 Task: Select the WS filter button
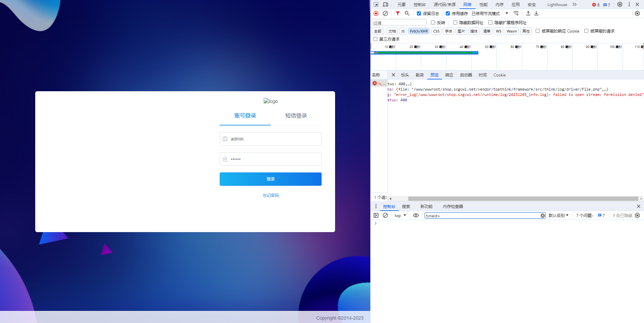(x=499, y=31)
